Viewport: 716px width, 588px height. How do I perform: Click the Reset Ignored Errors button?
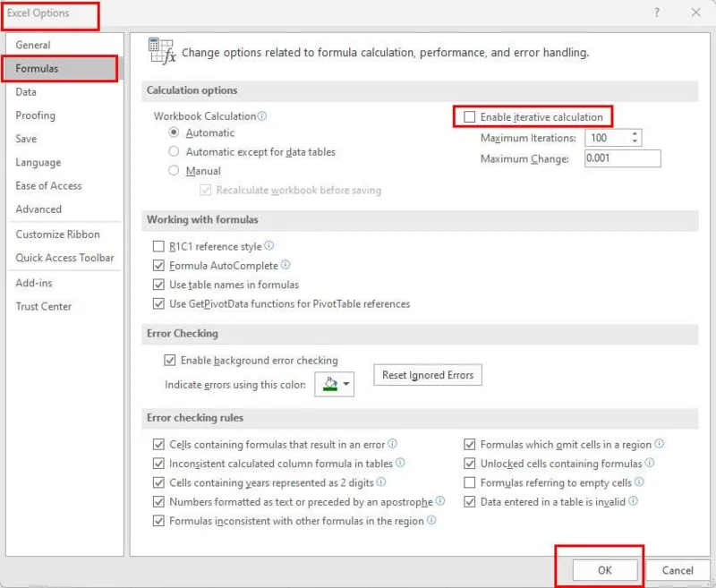tap(428, 375)
